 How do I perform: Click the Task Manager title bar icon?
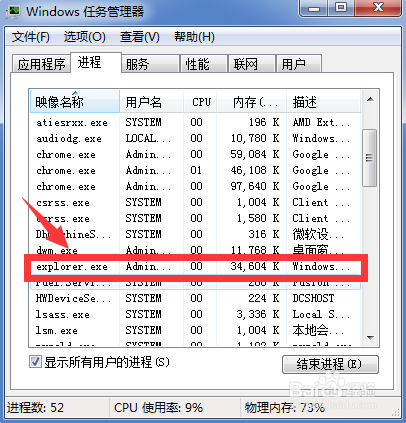(x=14, y=11)
